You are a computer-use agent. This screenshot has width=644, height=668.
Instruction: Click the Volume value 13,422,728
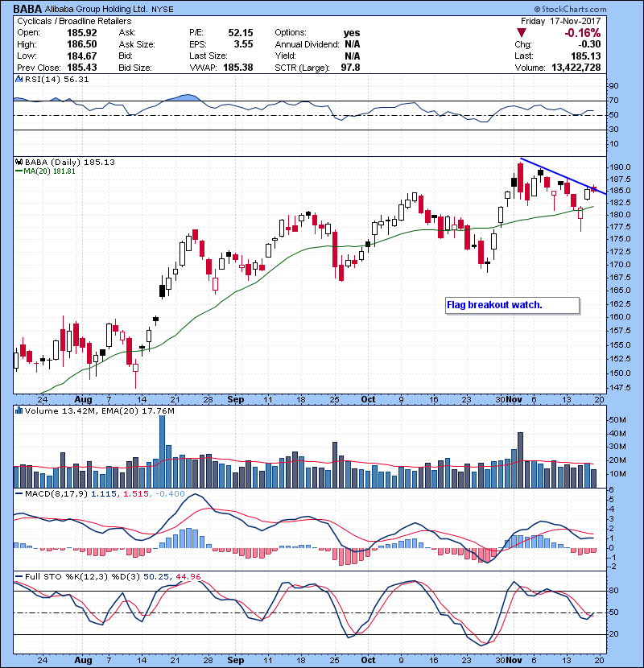coord(576,68)
